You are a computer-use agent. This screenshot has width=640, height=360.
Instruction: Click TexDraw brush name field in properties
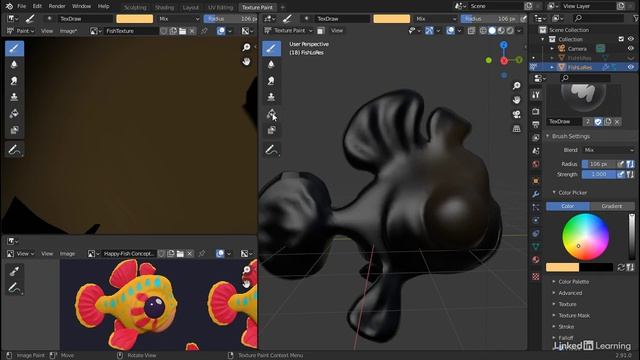point(564,122)
